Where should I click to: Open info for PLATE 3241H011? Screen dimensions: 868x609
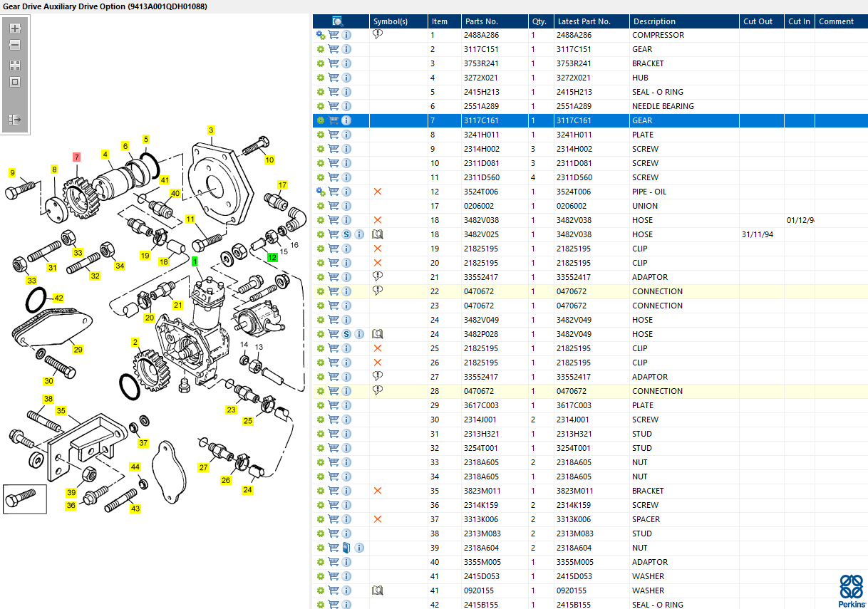346,135
